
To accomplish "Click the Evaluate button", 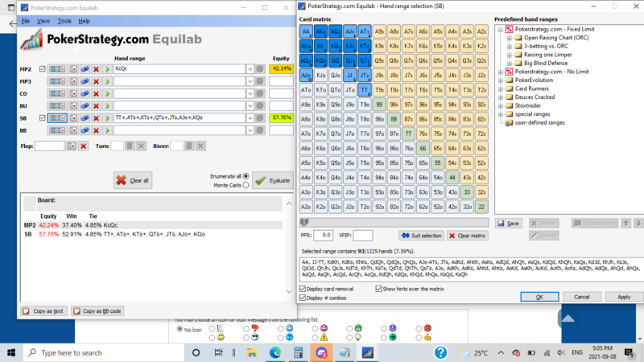I will 273,180.
